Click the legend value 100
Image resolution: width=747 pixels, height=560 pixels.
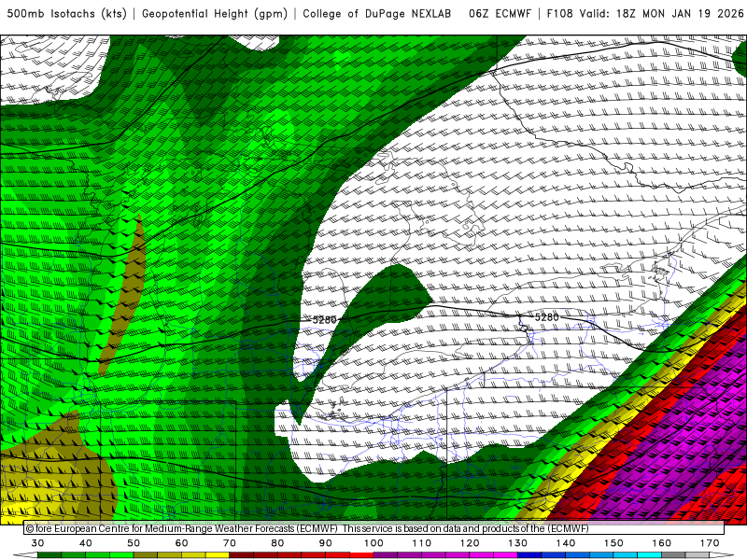tap(373, 543)
